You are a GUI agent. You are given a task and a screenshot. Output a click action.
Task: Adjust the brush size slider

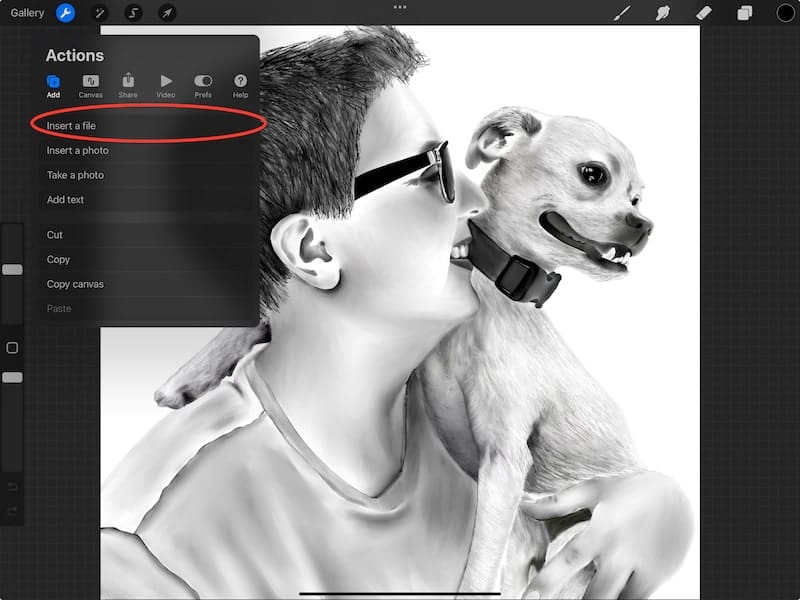point(12,268)
